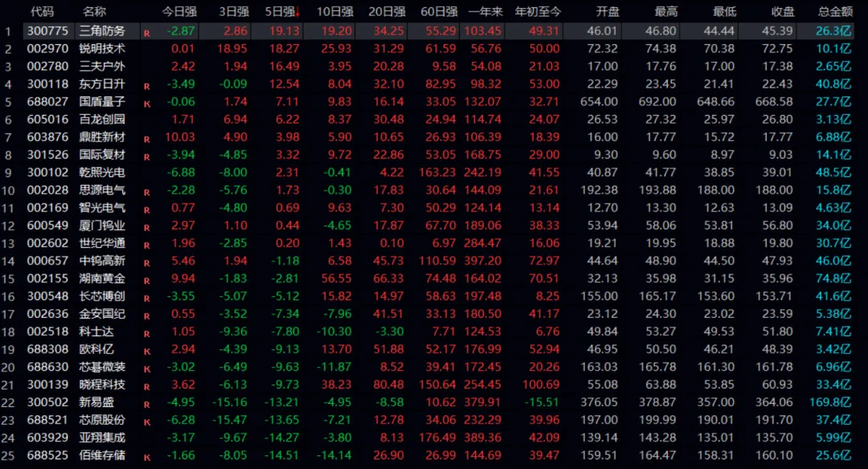This screenshot has height=469, width=868.
Task: Click the R marker beside 三角防务
Action: click(147, 33)
